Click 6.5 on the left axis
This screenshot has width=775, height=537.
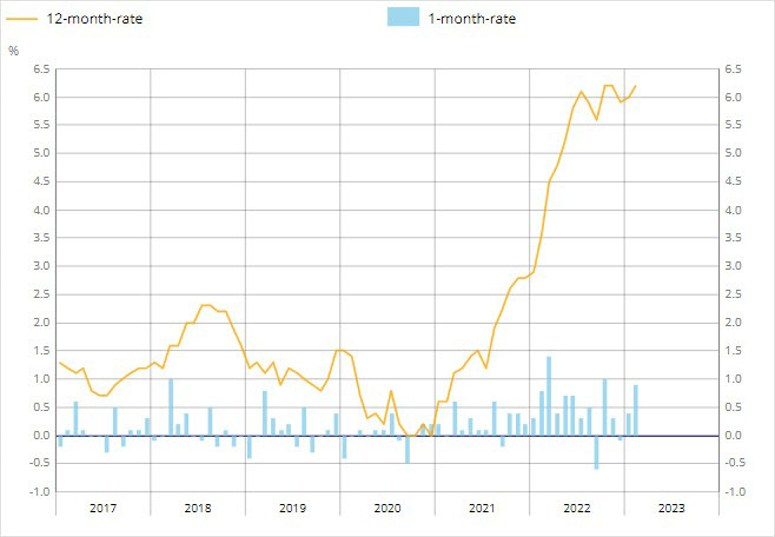(41, 69)
